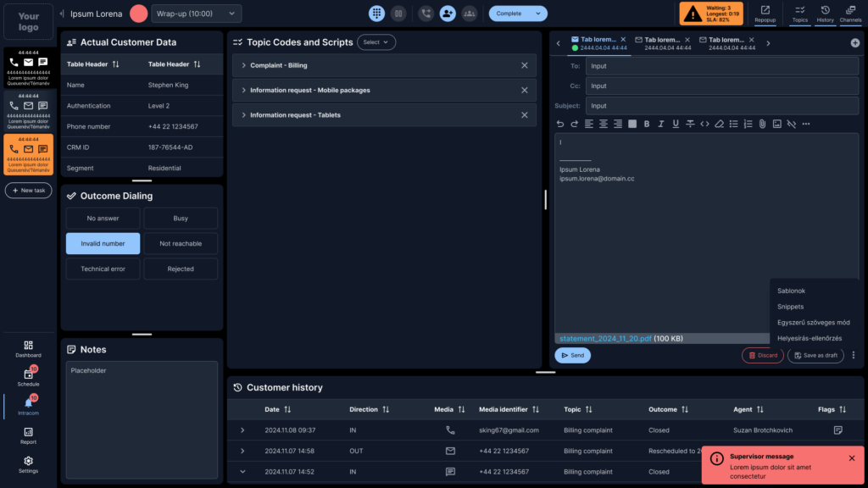Select the Not reachable outcome
This screenshot has height=488, width=868.
click(181, 243)
